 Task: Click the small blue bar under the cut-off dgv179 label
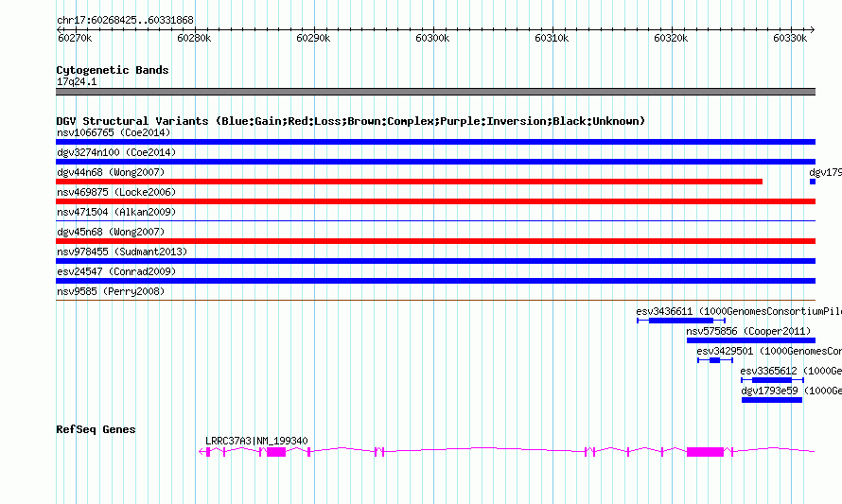(813, 182)
